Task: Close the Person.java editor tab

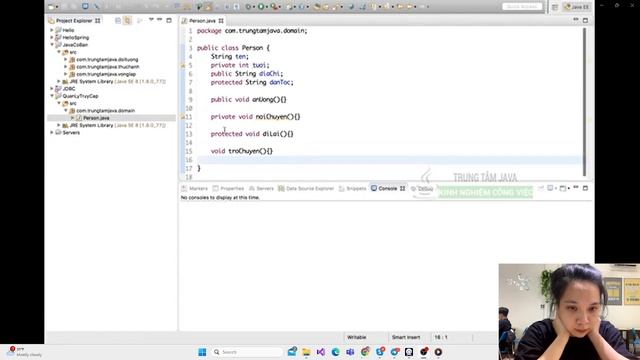Action: point(221,21)
